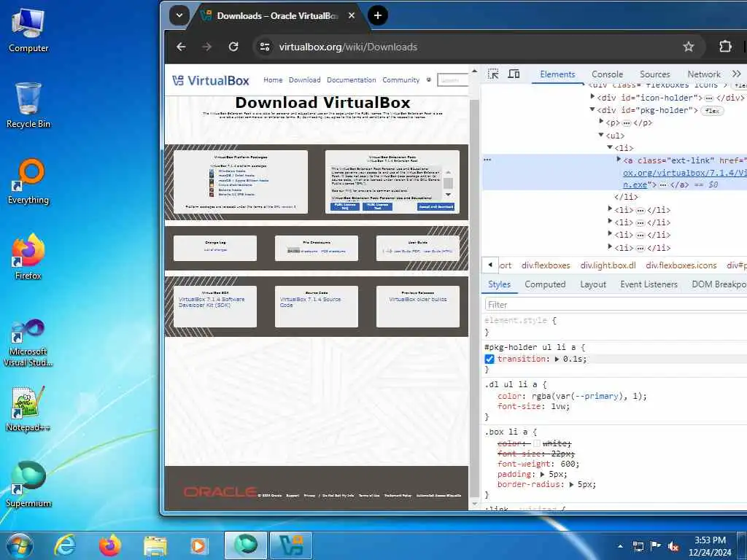The width and height of the screenshot is (747, 560).
Task: Show more DevTools tabs chevron
Action: tap(737, 74)
